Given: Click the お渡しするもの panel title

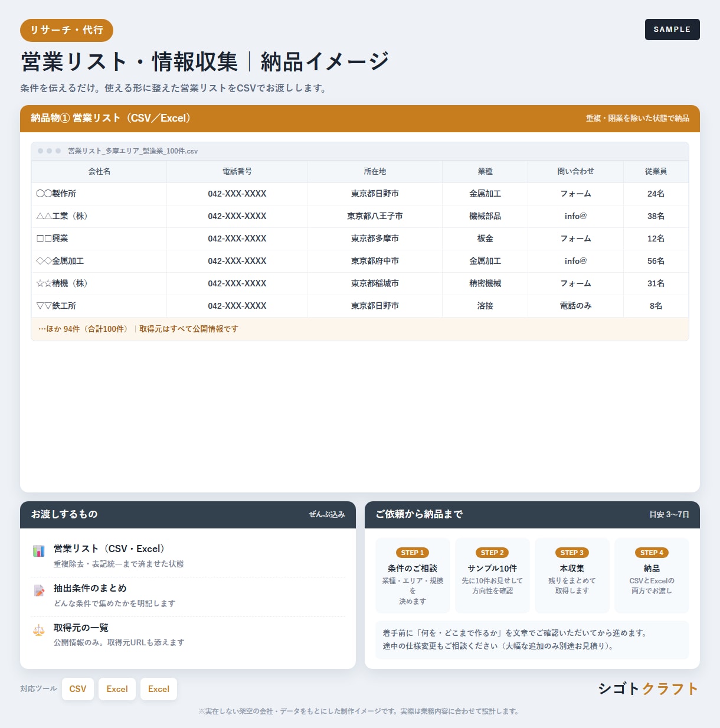Looking at the screenshot, I should pyautogui.click(x=64, y=514).
